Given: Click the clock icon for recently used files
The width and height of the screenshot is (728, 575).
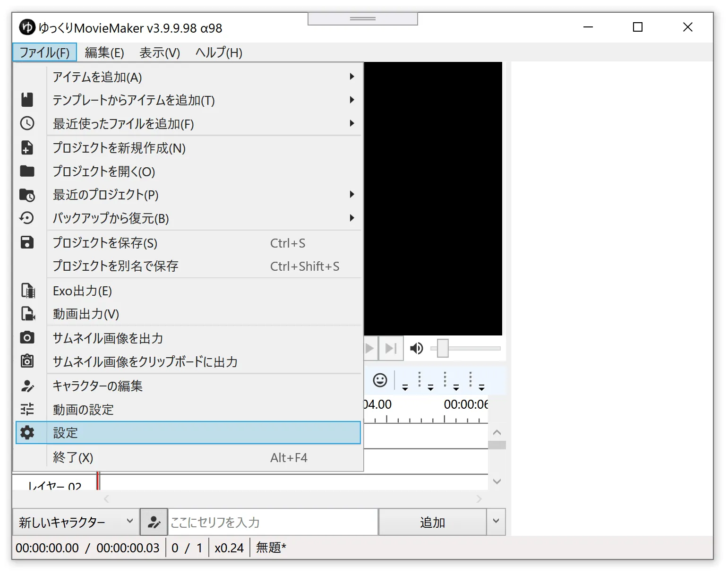Looking at the screenshot, I should pyautogui.click(x=27, y=123).
